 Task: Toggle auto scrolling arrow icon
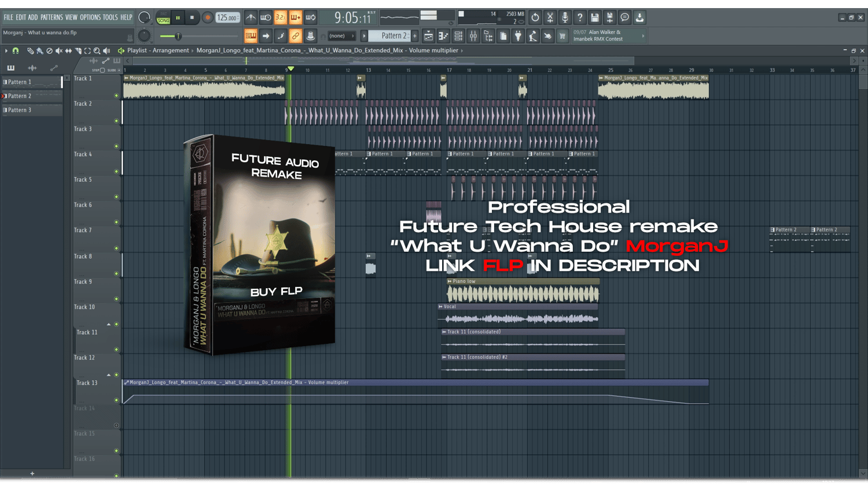click(x=266, y=36)
